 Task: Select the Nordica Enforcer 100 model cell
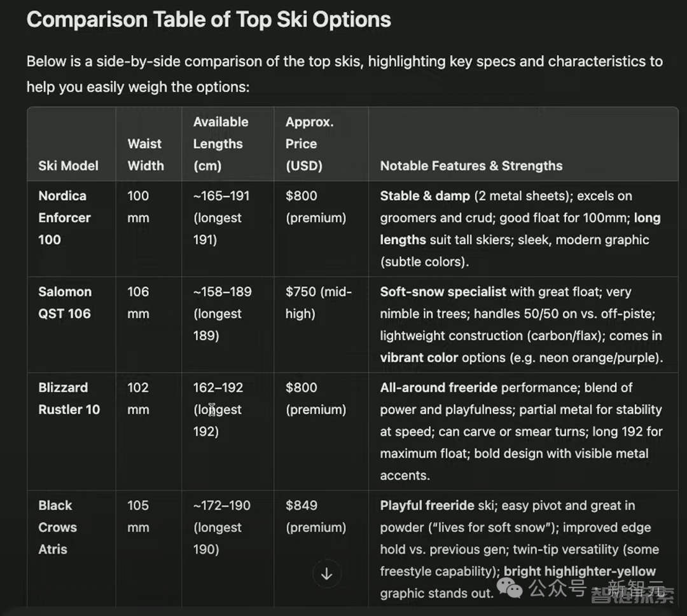pyautogui.click(x=64, y=217)
